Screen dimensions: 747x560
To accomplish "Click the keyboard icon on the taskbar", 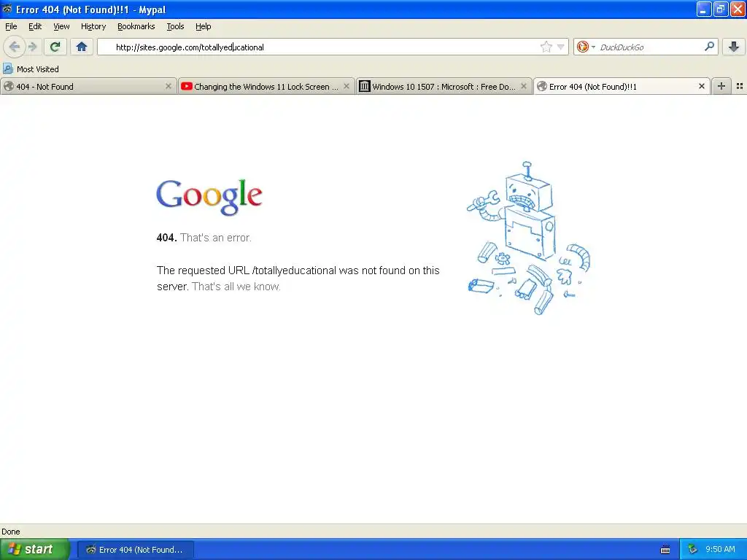I will pyautogui.click(x=665, y=550).
